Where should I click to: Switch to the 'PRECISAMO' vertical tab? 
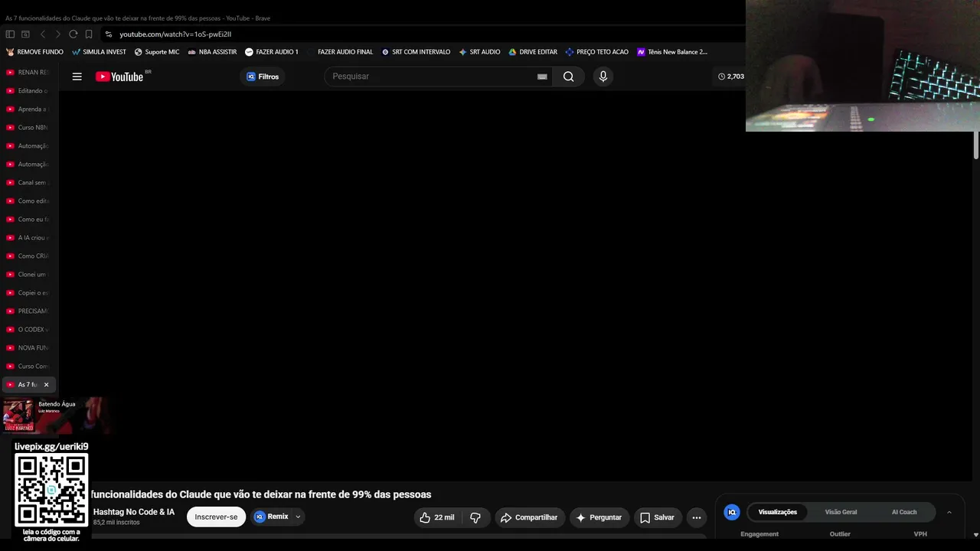tap(28, 311)
